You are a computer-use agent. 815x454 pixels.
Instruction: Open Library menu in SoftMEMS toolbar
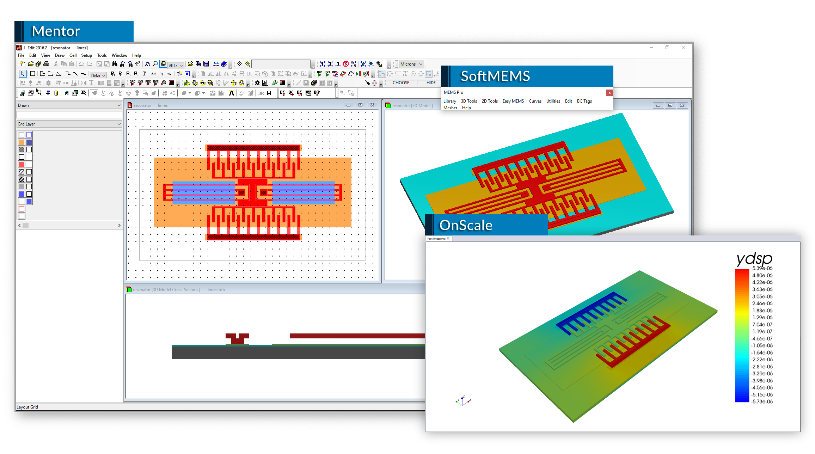click(450, 101)
